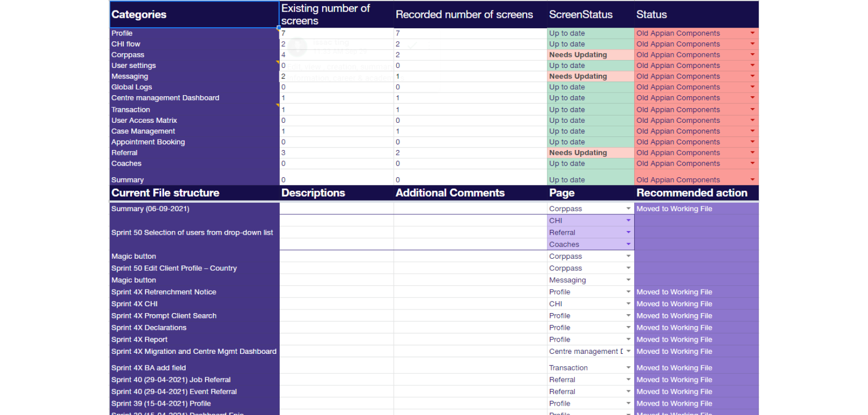868x415 pixels.
Task: Select the 'CHI flow' category cell
Action: 195,44
